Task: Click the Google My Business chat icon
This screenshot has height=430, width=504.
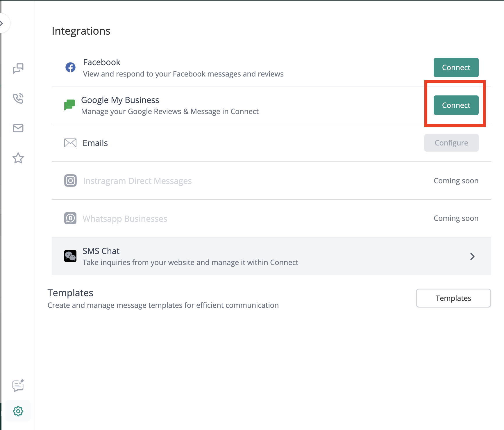Action: coord(69,105)
